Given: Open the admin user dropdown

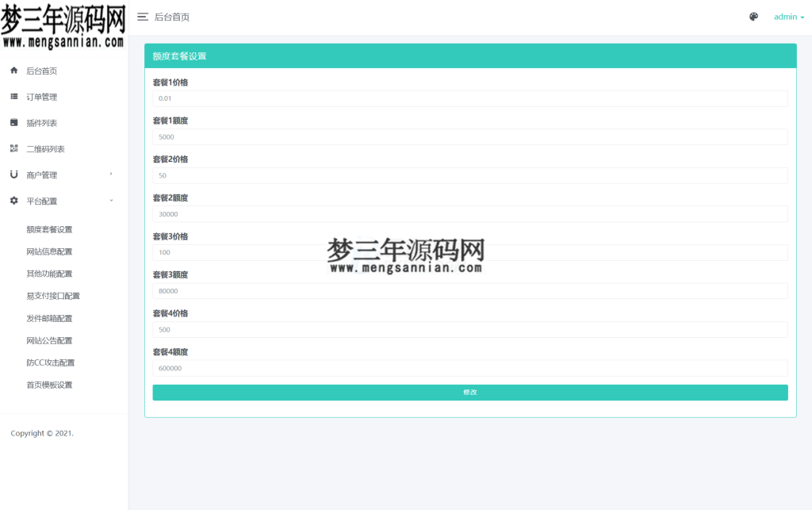Looking at the screenshot, I should pyautogui.click(x=789, y=17).
